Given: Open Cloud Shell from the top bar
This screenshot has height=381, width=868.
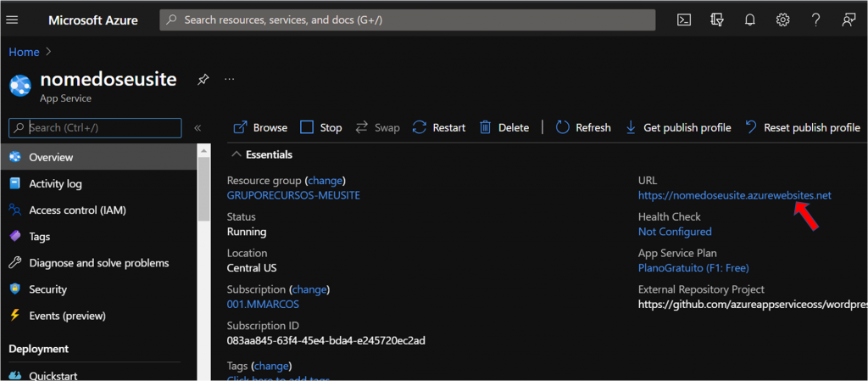Looking at the screenshot, I should 684,20.
